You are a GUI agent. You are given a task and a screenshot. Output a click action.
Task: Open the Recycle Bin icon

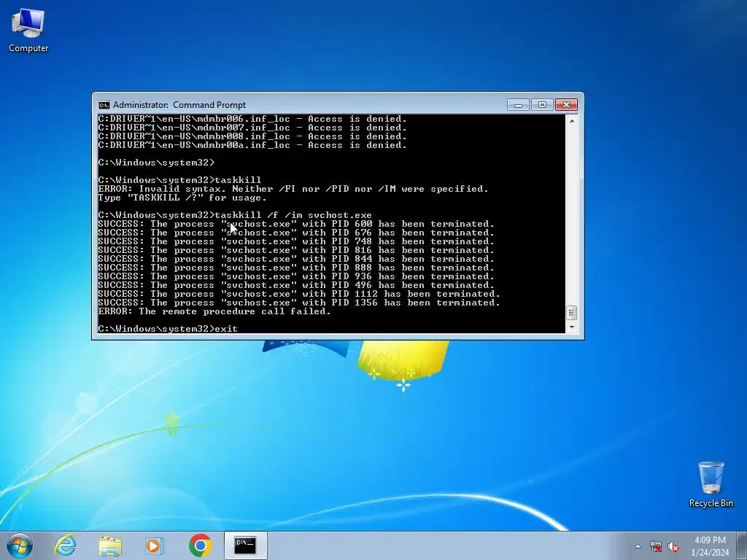pyautogui.click(x=711, y=484)
